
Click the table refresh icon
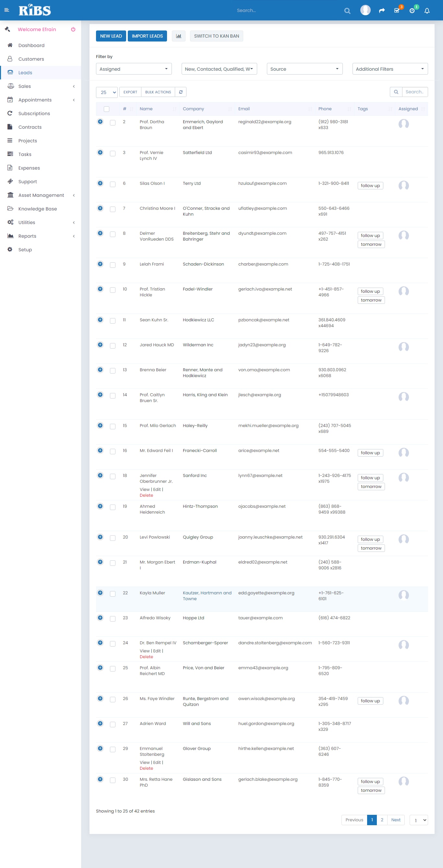click(x=181, y=92)
